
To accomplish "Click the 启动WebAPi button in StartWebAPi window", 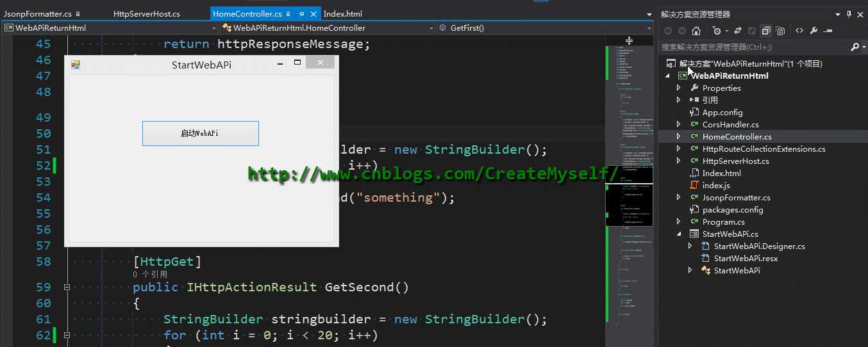I will [200, 133].
